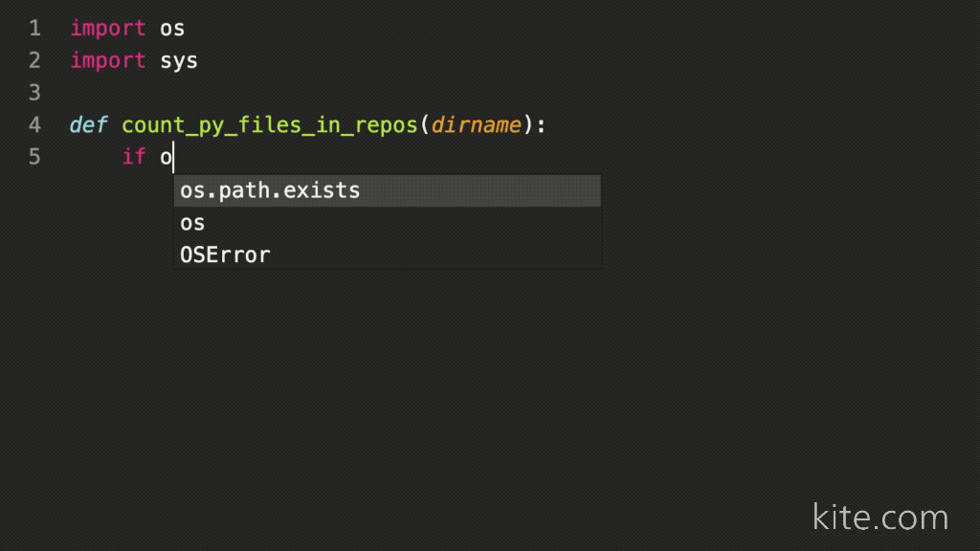The height and width of the screenshot is (551, 980).
Task: Click line number 1 in the gutter
Action: pos(34,29)
